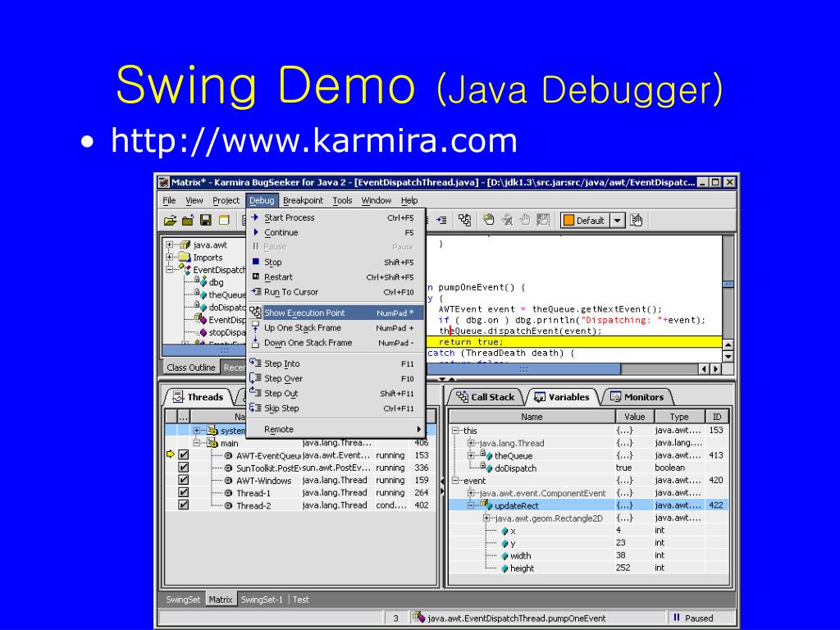The height and width of the screenshot is (630, 840).
Task: Expand the java.awt tree node
Action: [169, 244]
